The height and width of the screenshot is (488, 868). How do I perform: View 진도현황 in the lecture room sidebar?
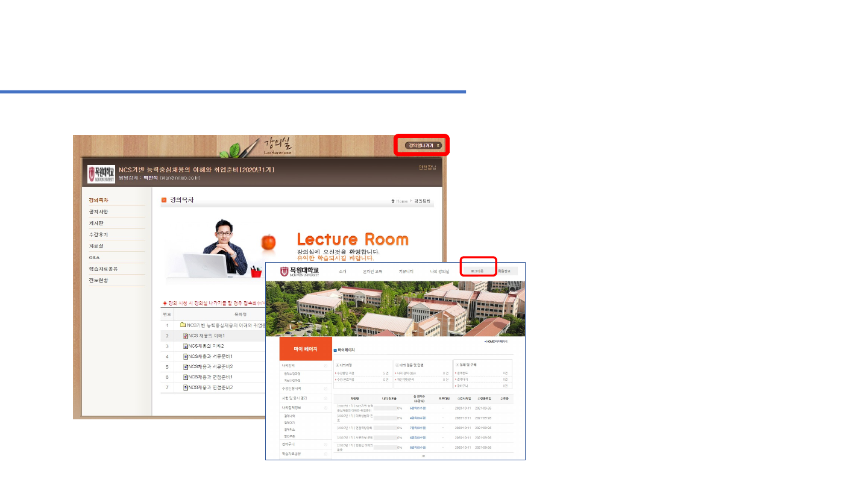pyautogui.click(x=99, y=280)
